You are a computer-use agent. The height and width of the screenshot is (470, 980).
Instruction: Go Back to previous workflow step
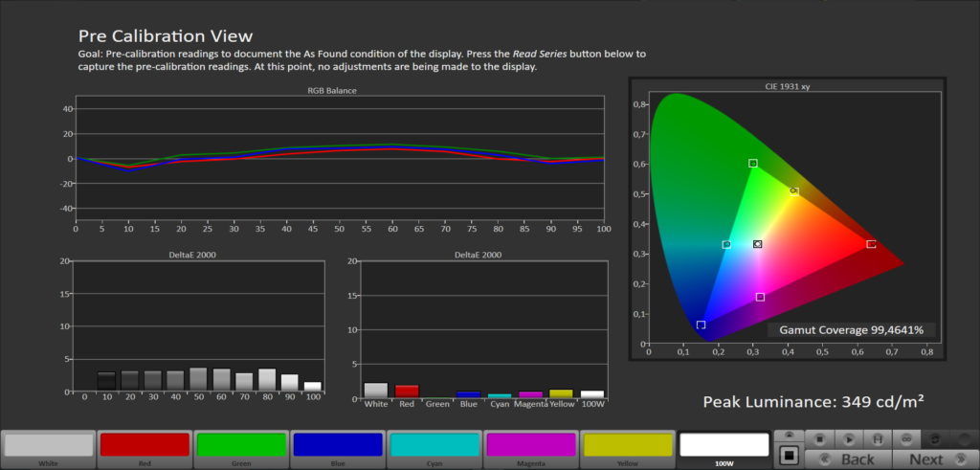tap(848, 459)
